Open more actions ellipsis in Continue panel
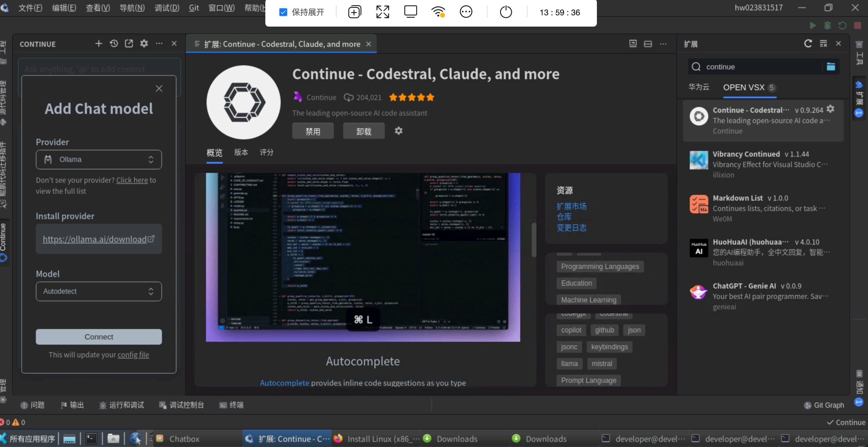 tap(159, 43)
